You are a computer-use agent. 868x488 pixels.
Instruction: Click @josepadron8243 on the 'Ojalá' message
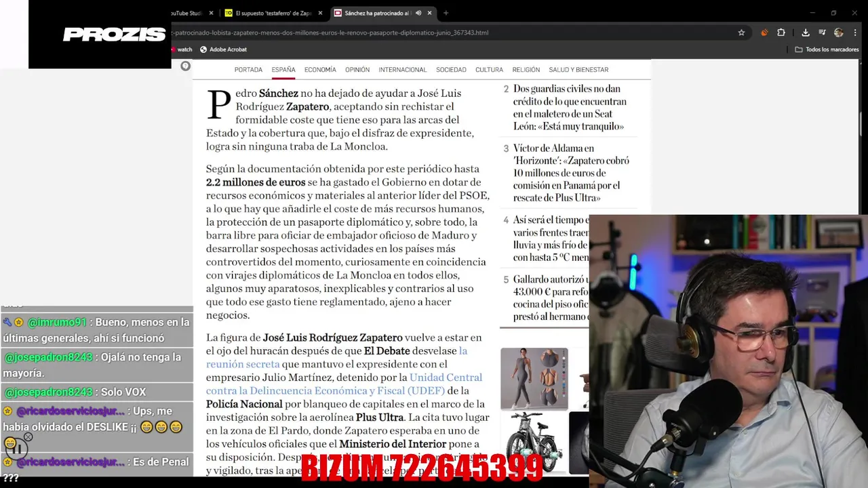tap(48, 357)
